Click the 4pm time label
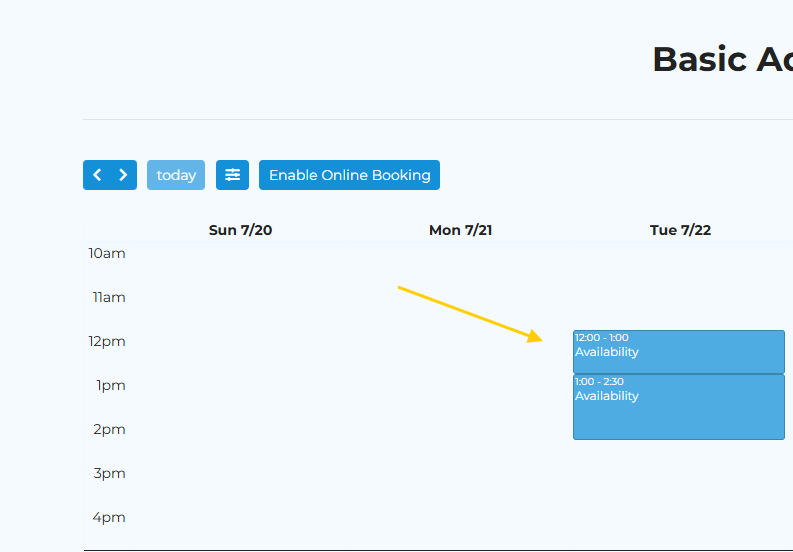 109,518
